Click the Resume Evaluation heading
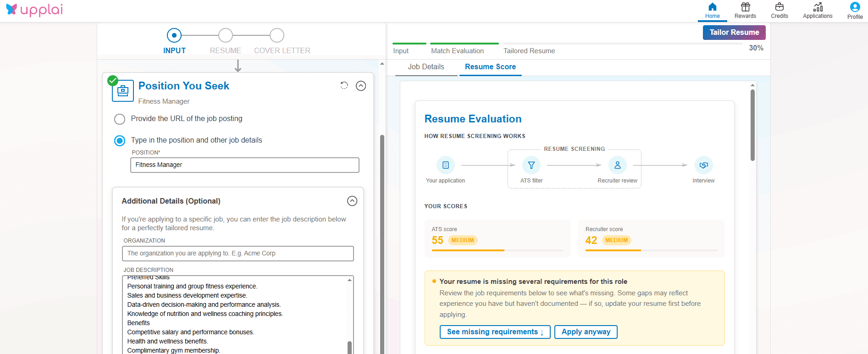This screenshot has height=354, width=868. tap(473, 119)
